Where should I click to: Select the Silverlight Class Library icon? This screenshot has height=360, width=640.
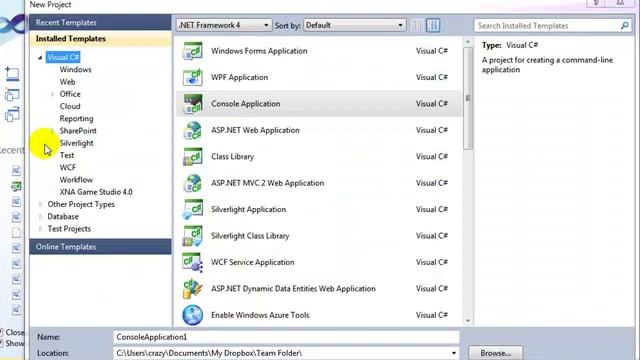[192, 236]
